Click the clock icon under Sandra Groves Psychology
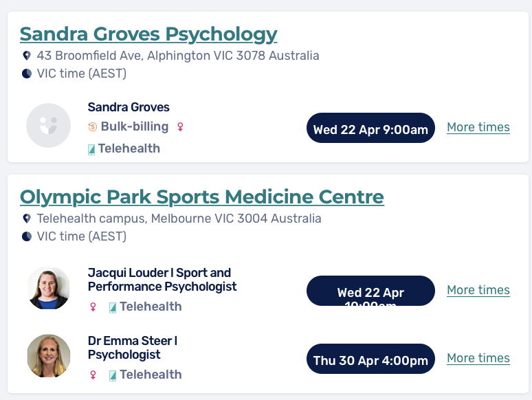Image resolution: width=532 pixels, height=400 pixels. (27, 74)
